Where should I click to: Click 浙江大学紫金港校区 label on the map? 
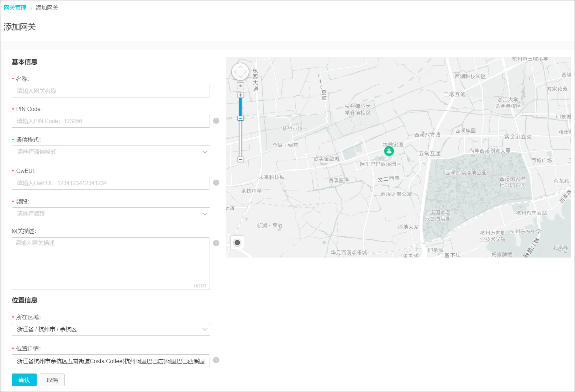click(508, 103)
